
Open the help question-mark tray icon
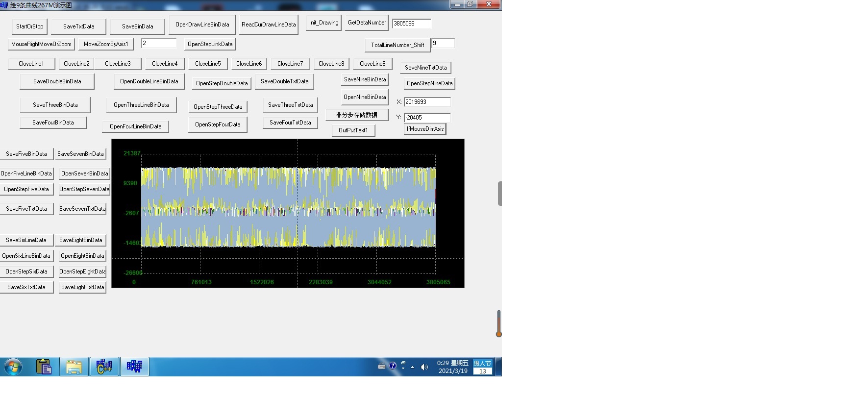pos(393,366)
